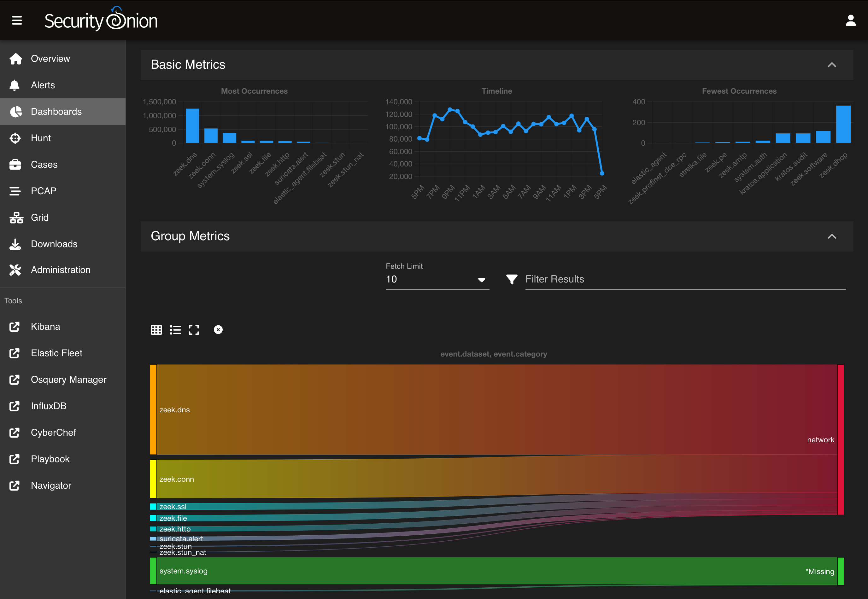This screenshot has width=868, height=599.
Task: Click the zeek.http sankey label
Action: pos(175,529)
